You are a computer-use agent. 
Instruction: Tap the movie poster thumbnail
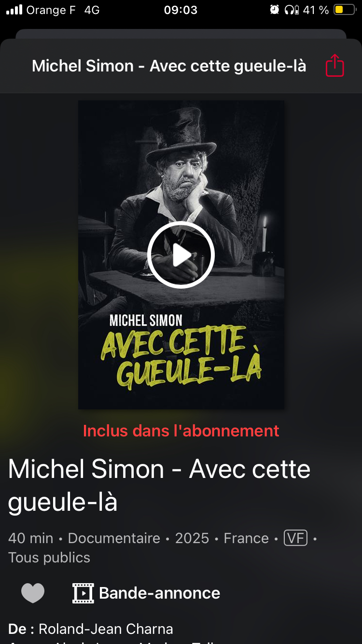tap(181, 254)
